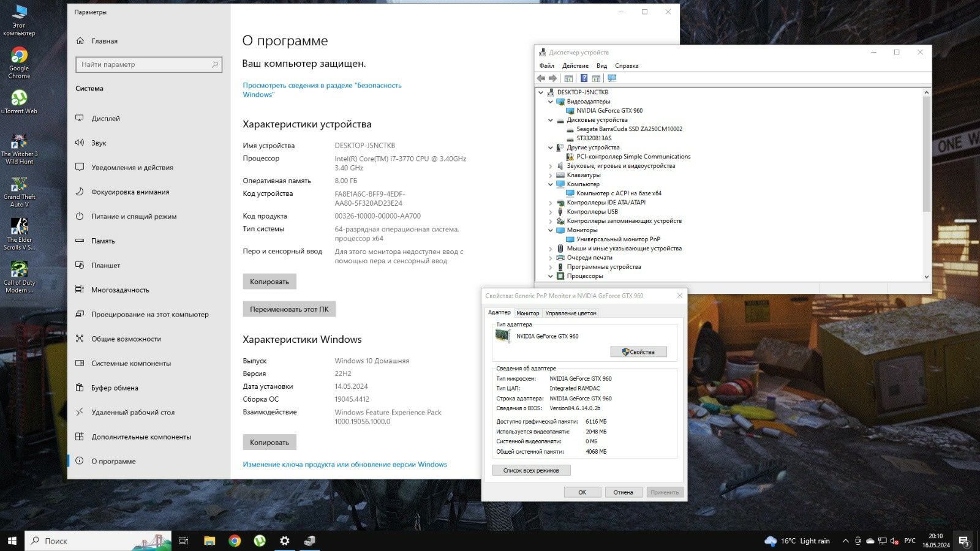Screen dimensions: 980x551
Task: Click the Найти параметр search field
Action: click(x=149, y=64)
